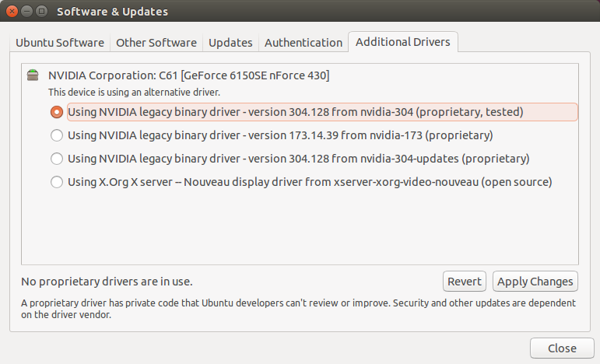The image size is (600, 364).
Task: Select the Nouveau open source driver radio
Action: [57, 182]
